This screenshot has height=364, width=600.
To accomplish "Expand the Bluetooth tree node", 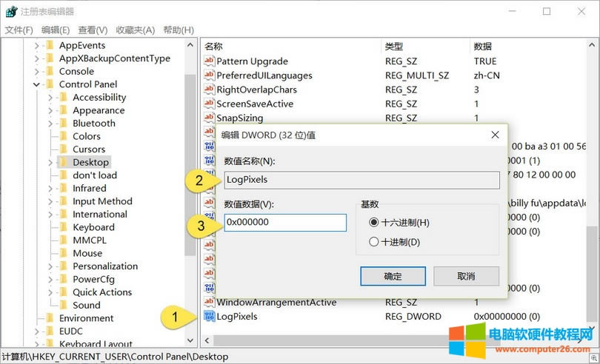I will point(50,124).
